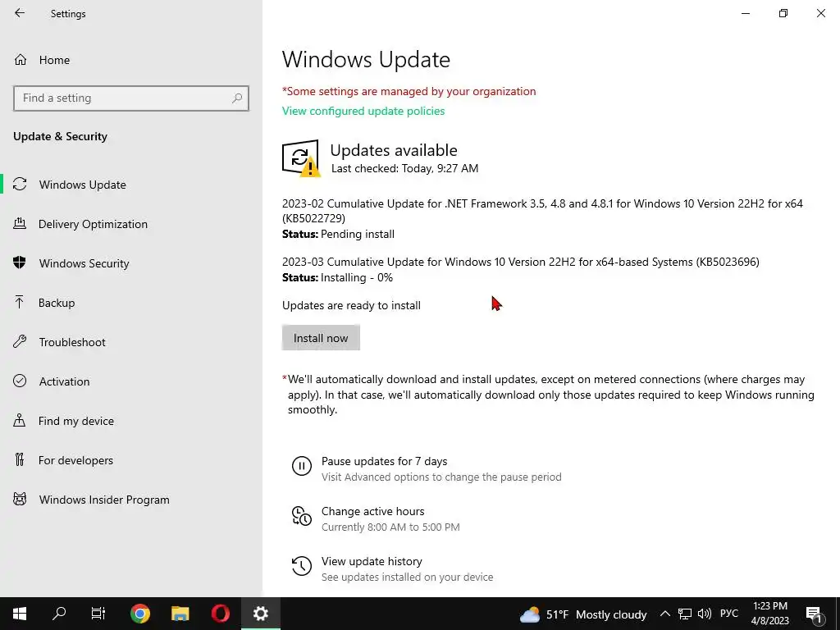Click the Activation checkmark icon
Viewport: 840px width, 630px height.
pos(20,381)
